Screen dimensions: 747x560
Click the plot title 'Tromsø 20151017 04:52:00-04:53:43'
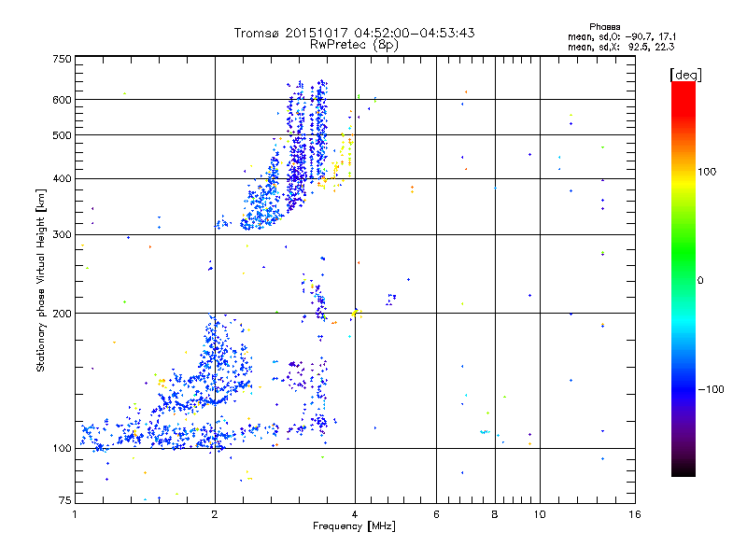pos(354,33)
